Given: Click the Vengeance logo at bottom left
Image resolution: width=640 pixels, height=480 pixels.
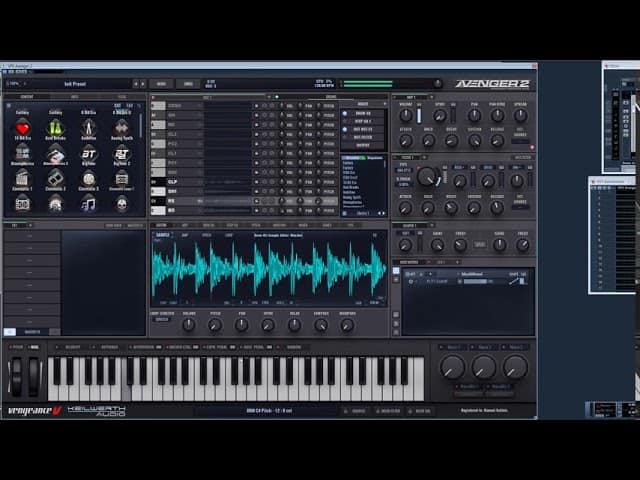Looking at the screenshot, I should coord(30,410).
